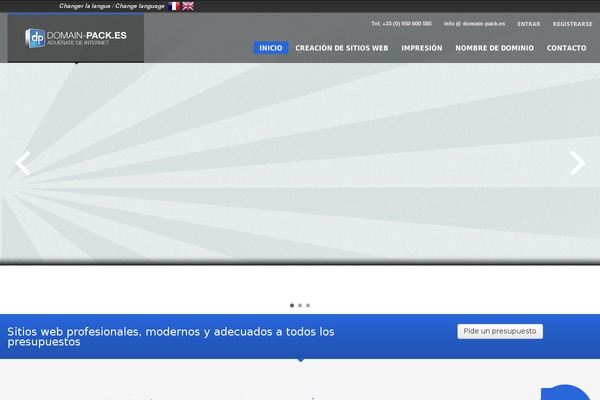Switch language with the UK flag icon

[188, 6]
